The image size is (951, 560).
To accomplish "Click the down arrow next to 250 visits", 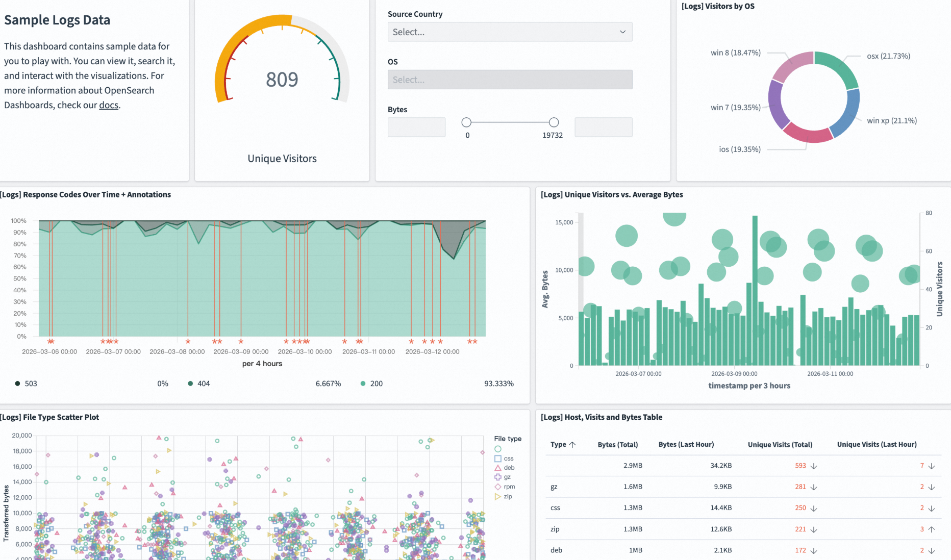I will click(814, 508).
